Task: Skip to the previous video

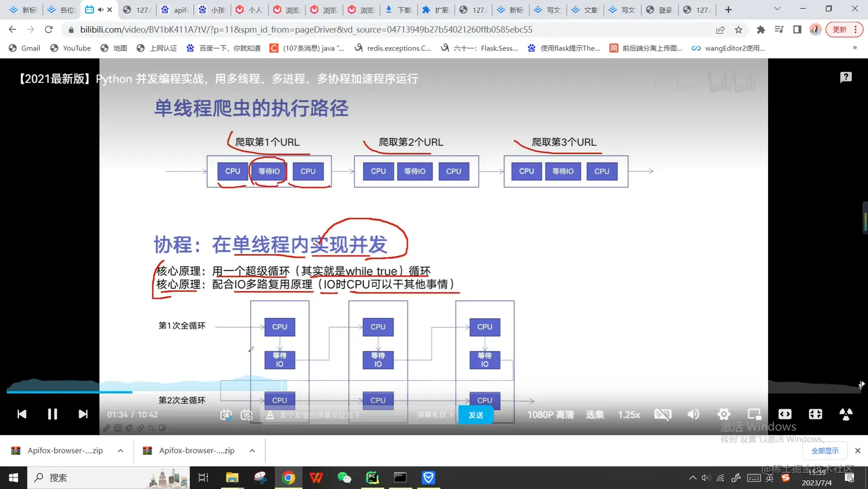Action: point(22,414)
